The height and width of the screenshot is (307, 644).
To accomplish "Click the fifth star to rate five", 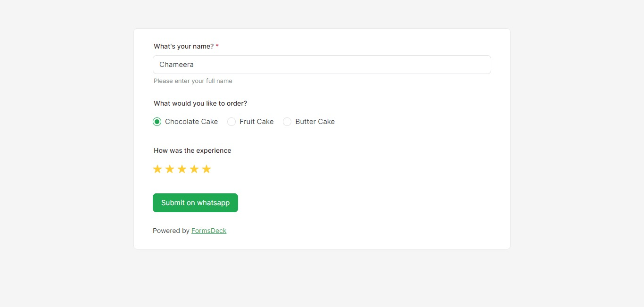I will point(206,168).
